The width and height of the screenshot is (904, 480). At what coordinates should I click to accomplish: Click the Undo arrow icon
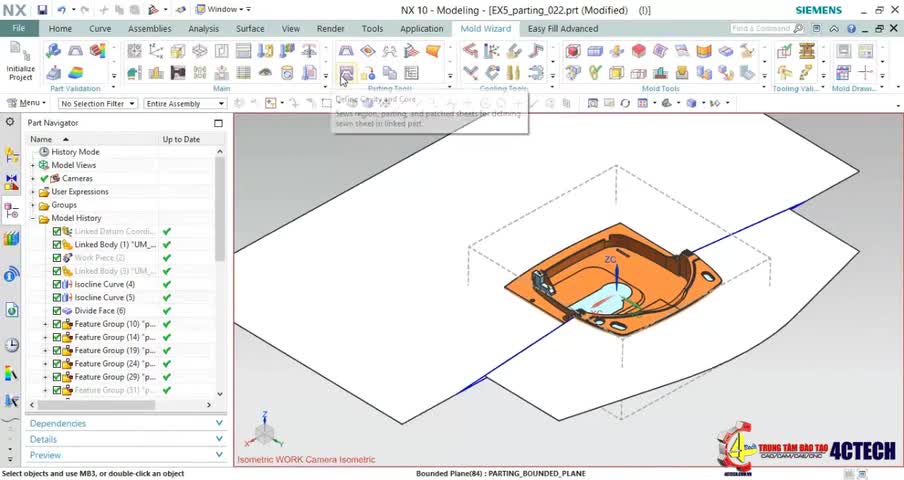point(61,10)
